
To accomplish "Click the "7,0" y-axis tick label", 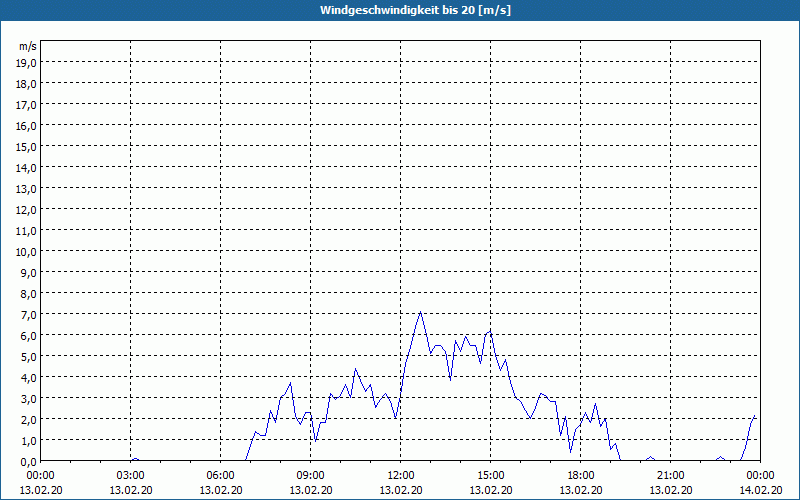I will pos(29,315).
